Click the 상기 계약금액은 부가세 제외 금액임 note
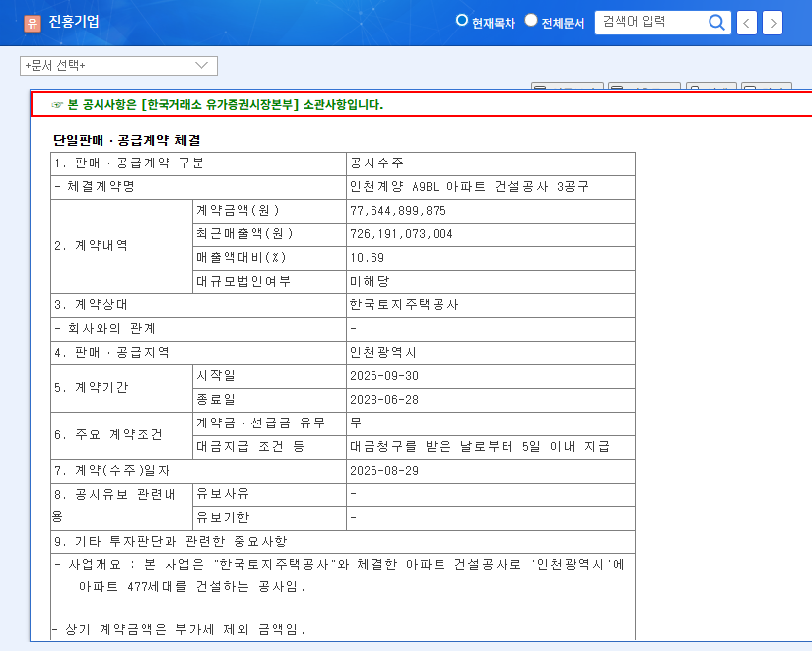Viewport: 812px width, 651px height. [x=178, y=629]
